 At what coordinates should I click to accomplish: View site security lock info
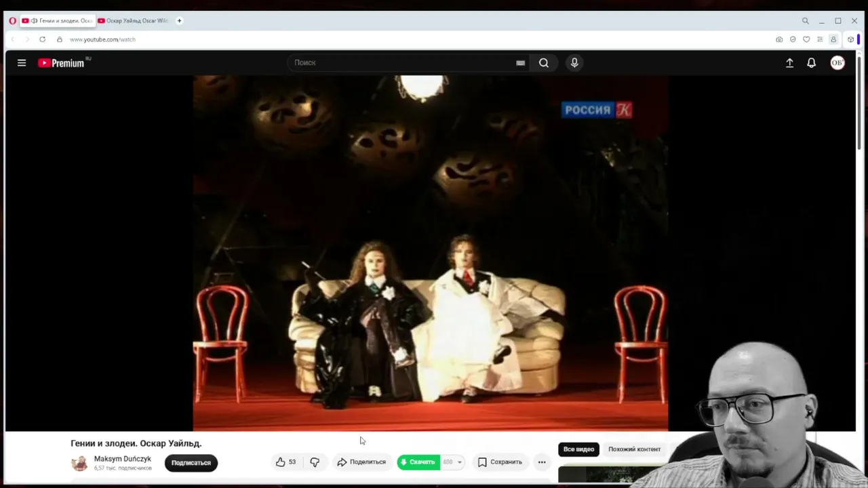[60, 39]
